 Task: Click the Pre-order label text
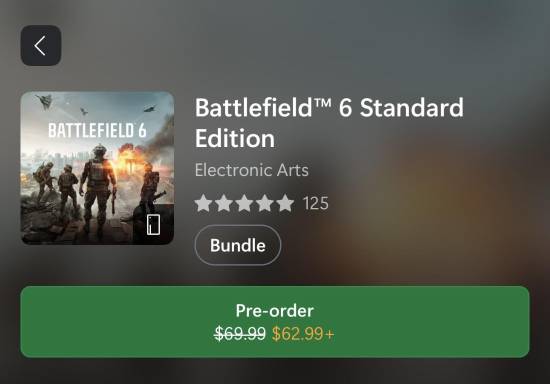pyautogui.click(x=275, y=311)
